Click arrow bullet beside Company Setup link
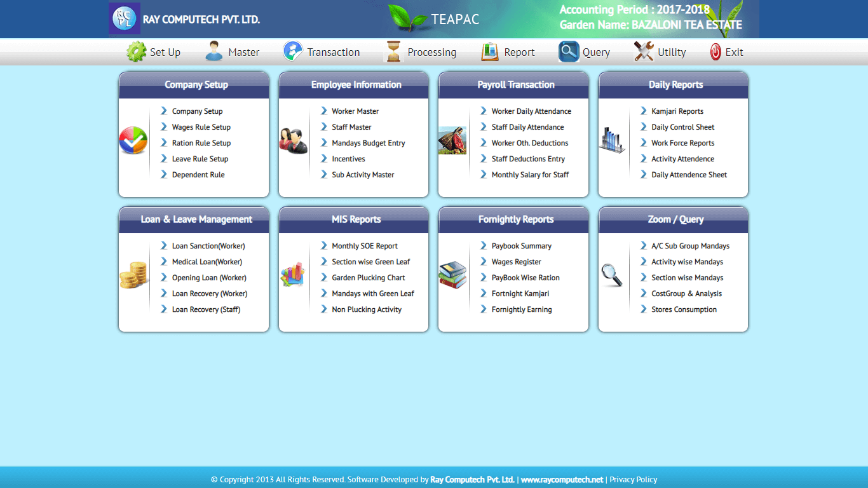The width and height of the screenshot is (868, 488). coord(164,111)
